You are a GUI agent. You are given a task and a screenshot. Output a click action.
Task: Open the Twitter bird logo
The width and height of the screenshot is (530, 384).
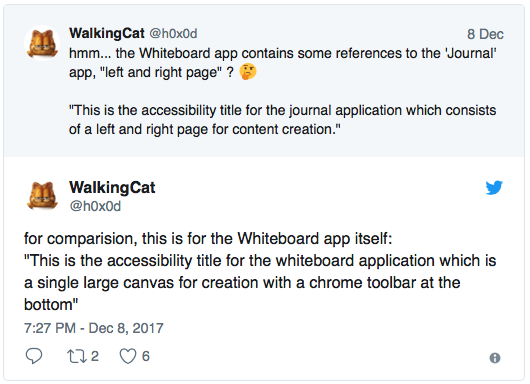pyautogui.click(x=494, y=188)
